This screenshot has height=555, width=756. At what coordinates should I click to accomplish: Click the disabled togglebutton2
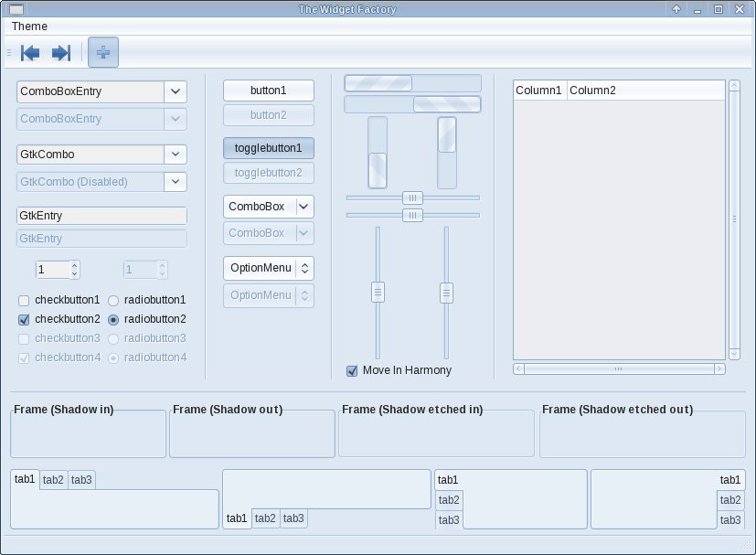[x=269, y=173]
